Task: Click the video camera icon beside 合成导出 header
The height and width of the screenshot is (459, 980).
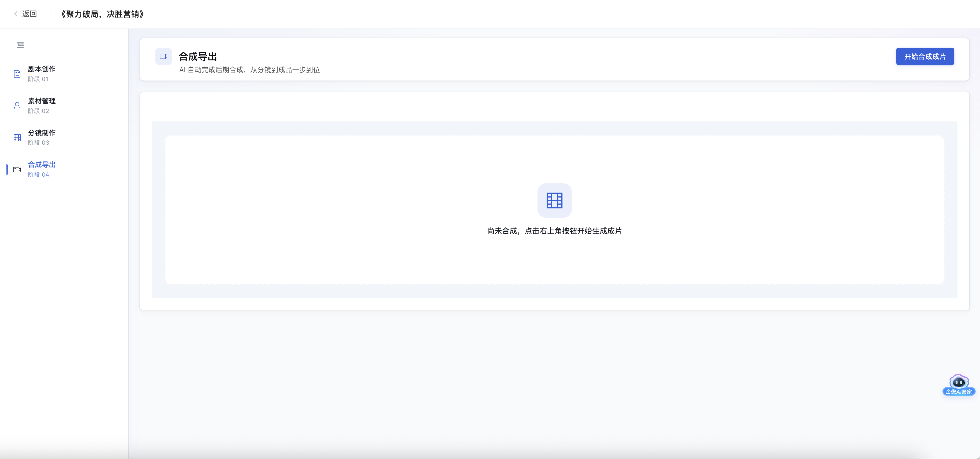Action: (164, 56)
